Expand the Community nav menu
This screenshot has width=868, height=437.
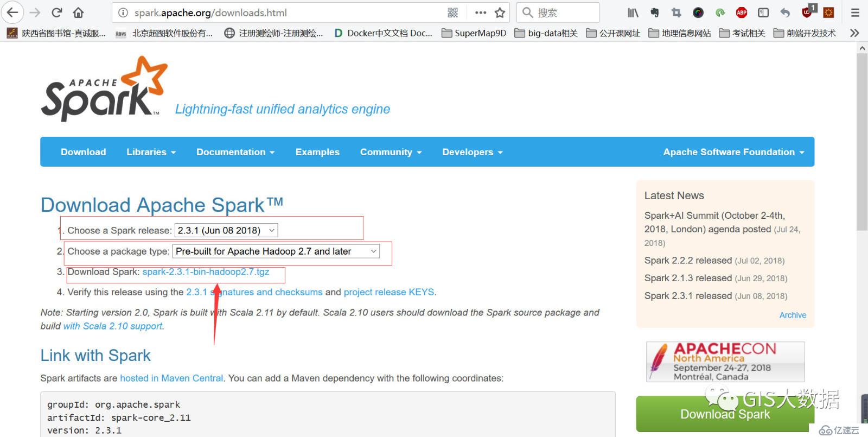tap(391, 152)
